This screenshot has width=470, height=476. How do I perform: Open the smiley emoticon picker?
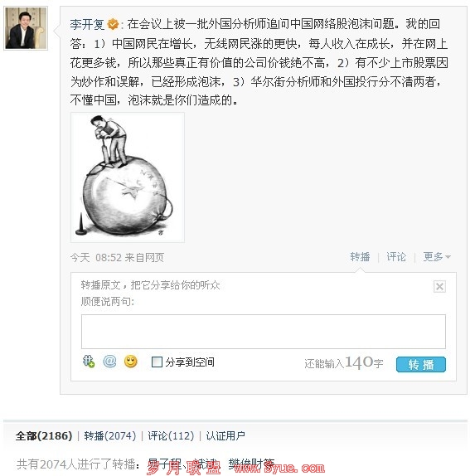[x=131, y=362]
